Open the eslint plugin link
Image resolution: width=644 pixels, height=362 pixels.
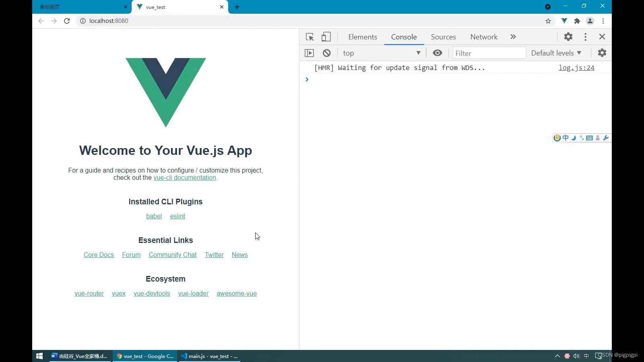(178, 216)
